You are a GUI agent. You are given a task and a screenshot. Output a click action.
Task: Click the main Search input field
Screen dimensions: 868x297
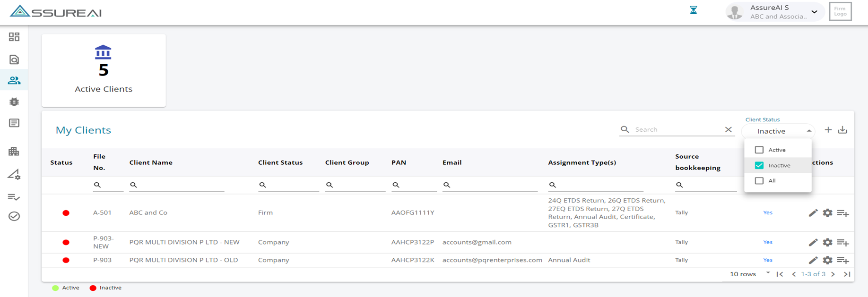pyautogui.click(x=677, y=129)
